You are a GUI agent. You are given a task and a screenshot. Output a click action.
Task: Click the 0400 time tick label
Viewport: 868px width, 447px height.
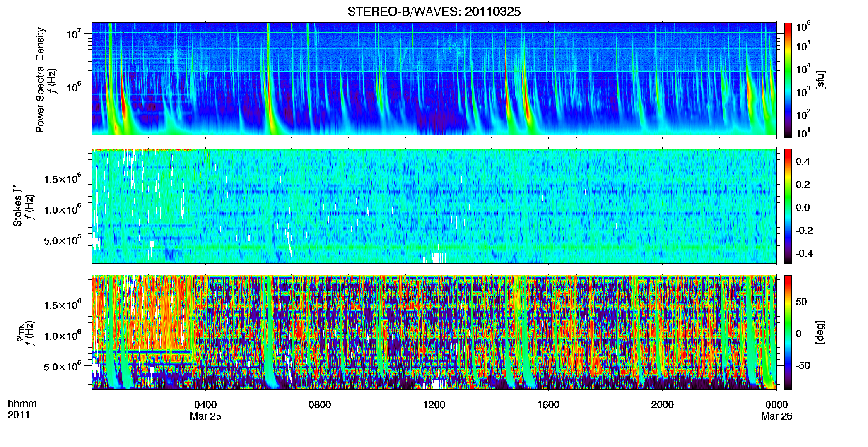click(205, 405)
